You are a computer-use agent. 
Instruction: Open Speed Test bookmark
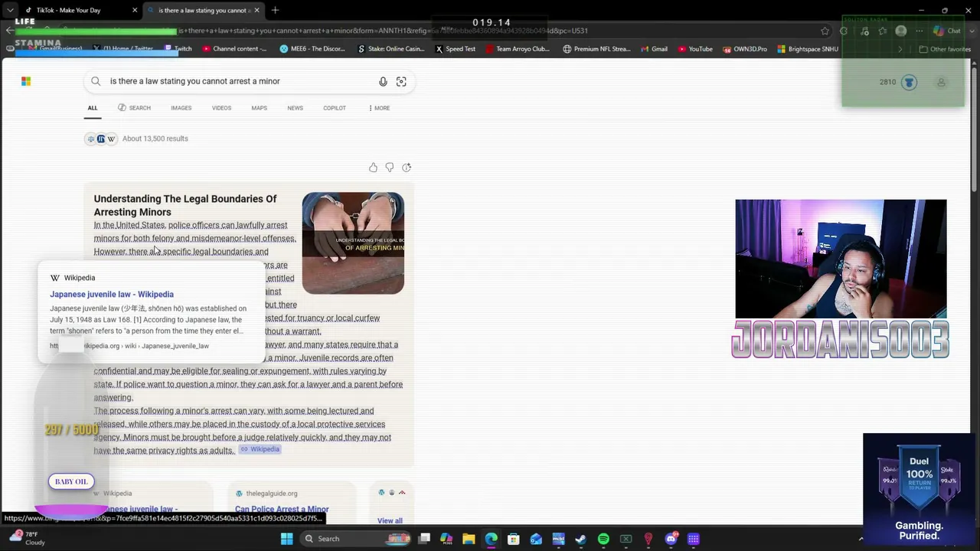pyautogui.click(x=456, y=49)
